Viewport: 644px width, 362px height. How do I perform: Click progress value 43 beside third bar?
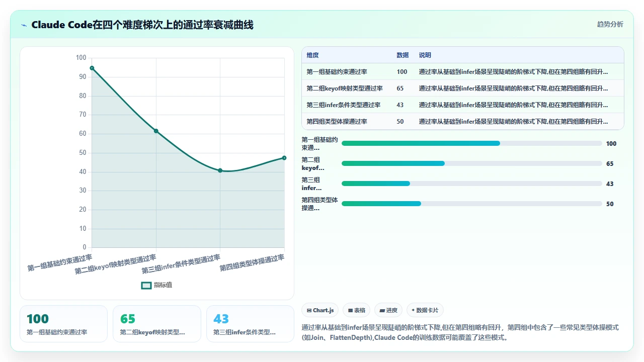(x=610, y=184)
